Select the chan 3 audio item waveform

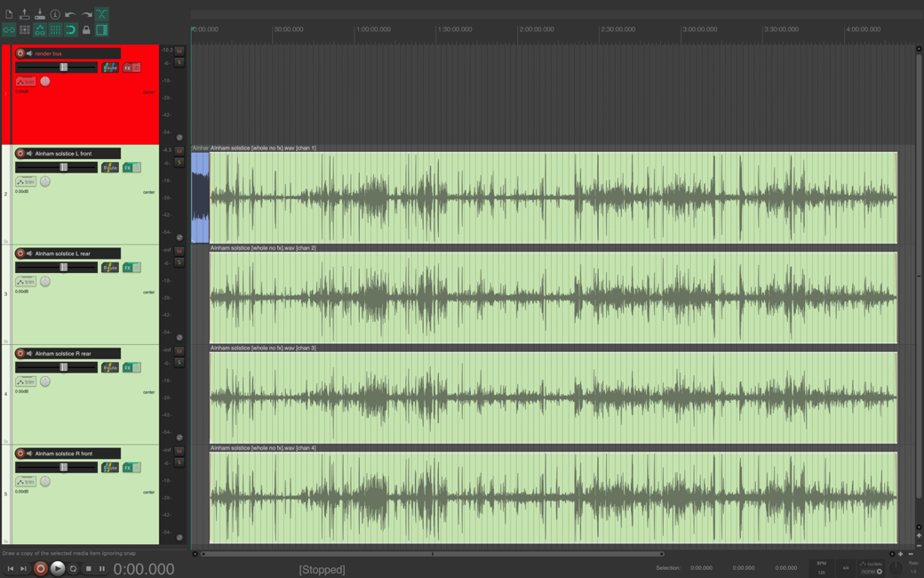(x=553, y=397)
